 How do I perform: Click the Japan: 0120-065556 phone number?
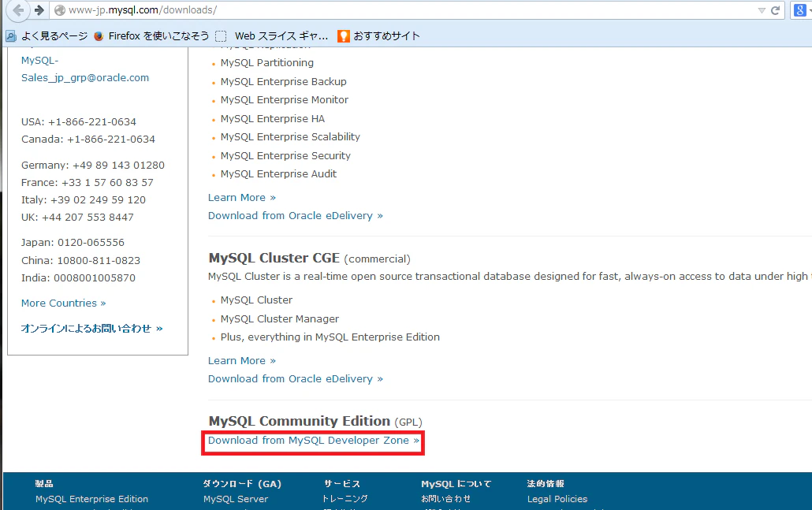73,242
